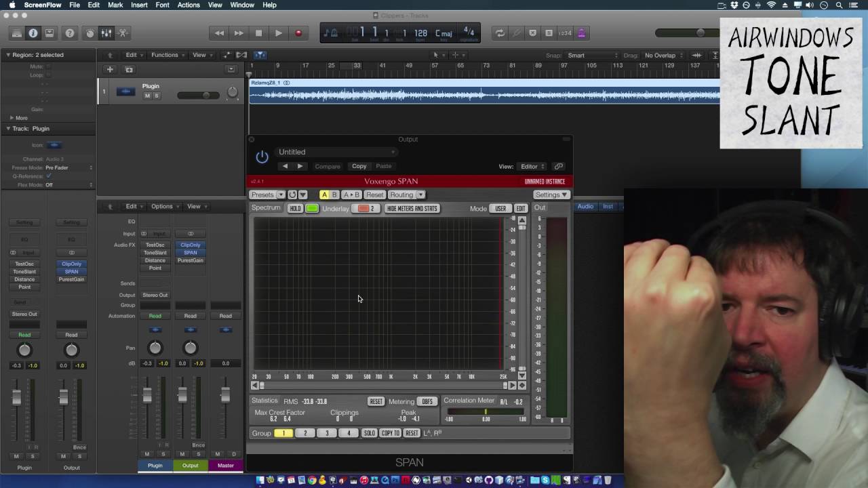Viewport: 868px width, 488px height.
Task: Toggle Cycle mode button
Action: click(x=500, y=33)
